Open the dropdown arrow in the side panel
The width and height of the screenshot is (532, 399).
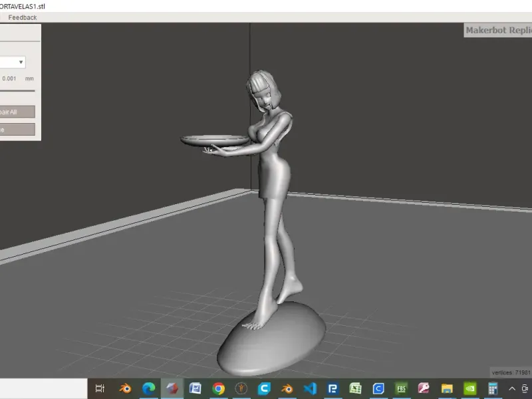(21, 62)
